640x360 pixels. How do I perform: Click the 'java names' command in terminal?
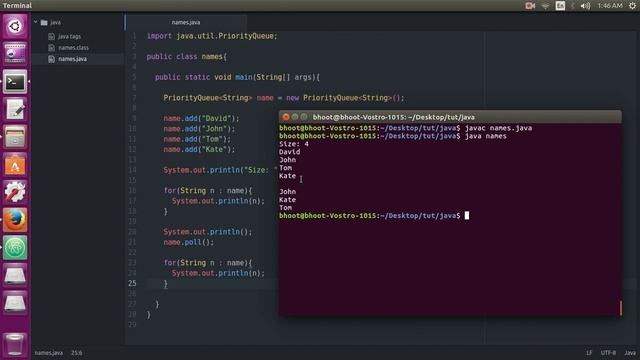pyautogui.click(x=486, y=136)
